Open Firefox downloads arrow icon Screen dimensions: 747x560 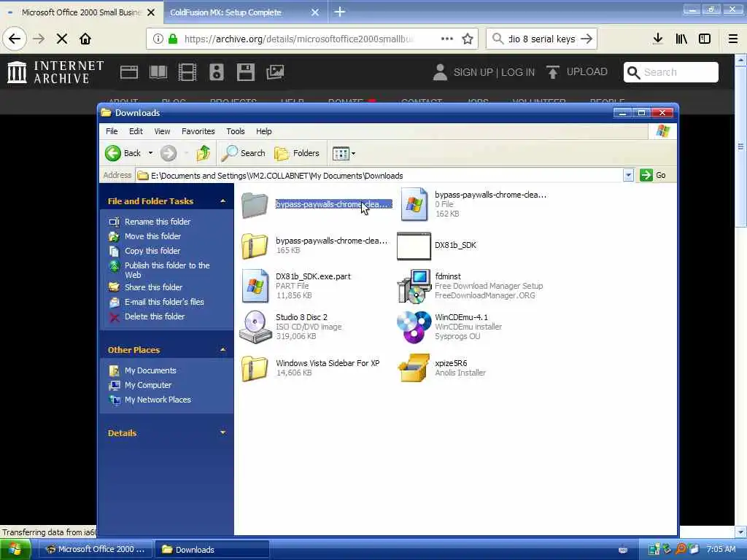click(x=658, y=39)
